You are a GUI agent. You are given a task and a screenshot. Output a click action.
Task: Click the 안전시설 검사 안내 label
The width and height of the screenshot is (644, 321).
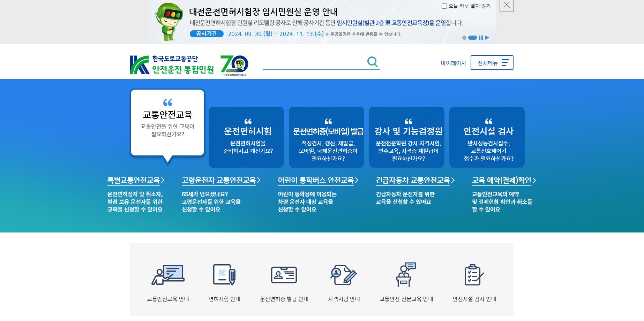tap(474, 299)
